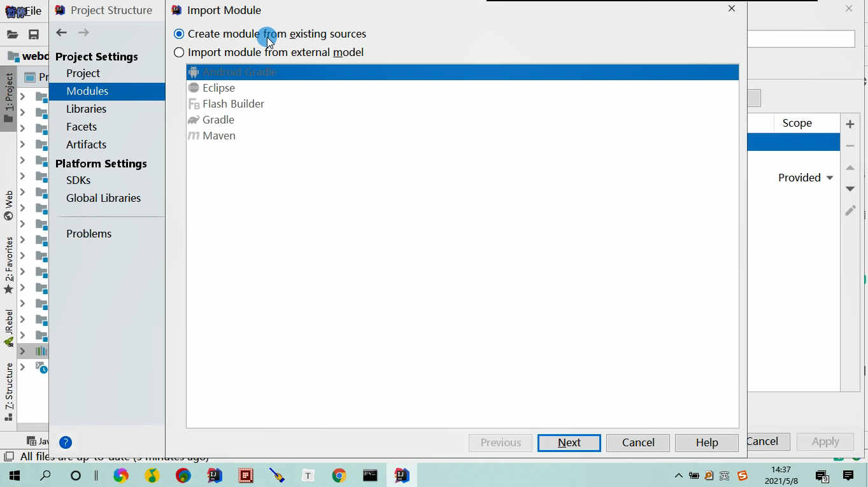Open the Windows notification center

click(848, 476)
